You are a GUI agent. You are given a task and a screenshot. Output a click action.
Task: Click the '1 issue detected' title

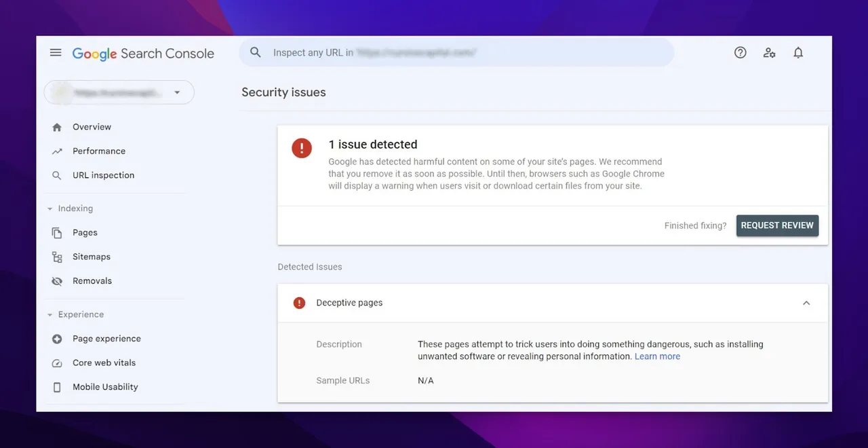(373, 145)
